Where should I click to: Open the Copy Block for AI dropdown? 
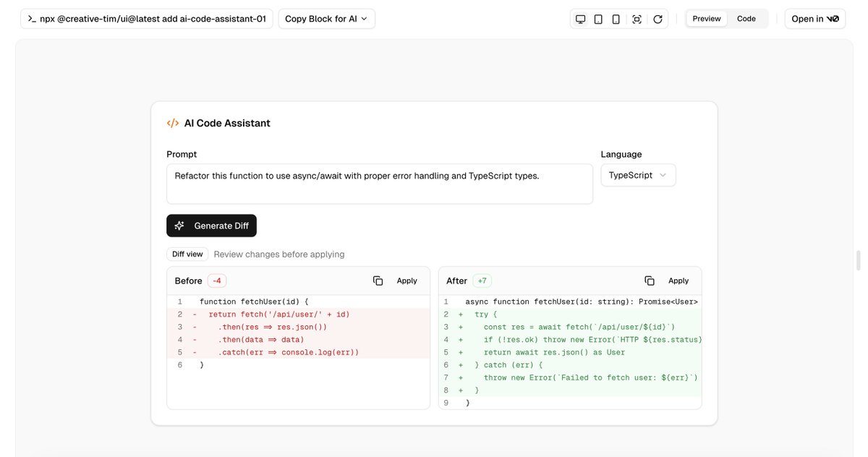pyautogui.click(x=326, y=19)
